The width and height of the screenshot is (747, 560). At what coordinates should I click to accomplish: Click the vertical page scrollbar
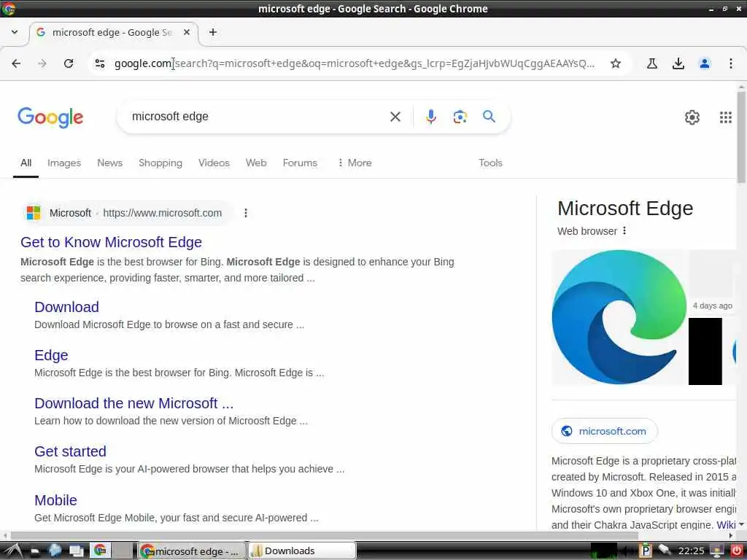point(741,137)
